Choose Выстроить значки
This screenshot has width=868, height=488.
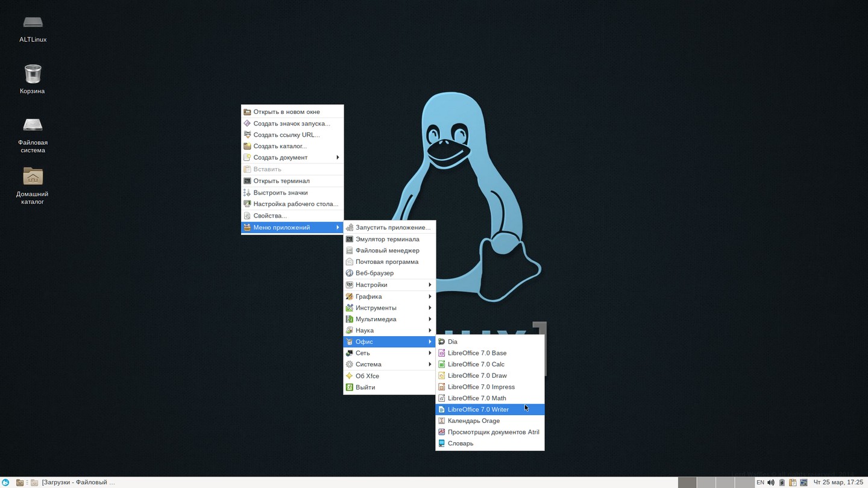292,193
